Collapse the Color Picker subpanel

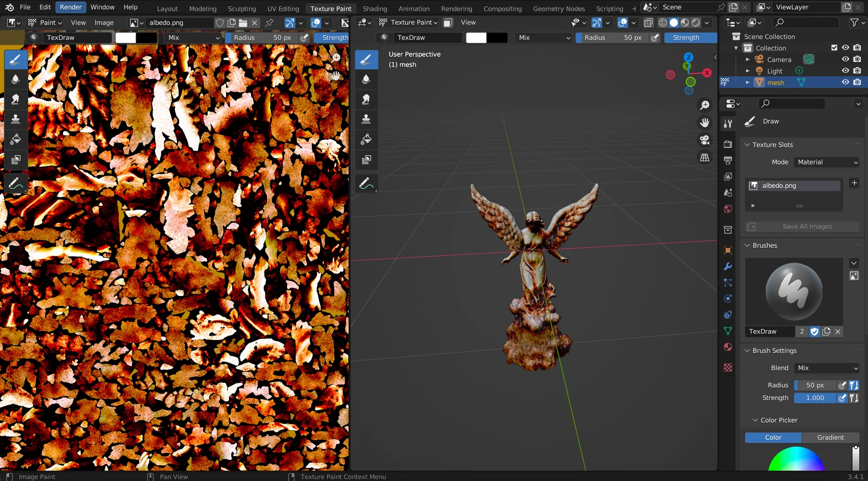point(755,420)
